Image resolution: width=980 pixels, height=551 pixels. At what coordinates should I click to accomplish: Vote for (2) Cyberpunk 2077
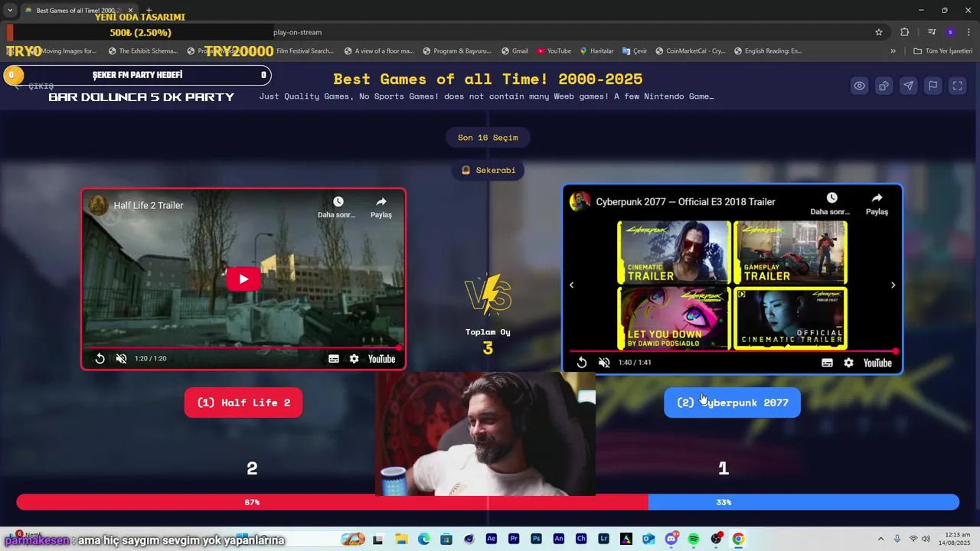(x=732, y=403)
